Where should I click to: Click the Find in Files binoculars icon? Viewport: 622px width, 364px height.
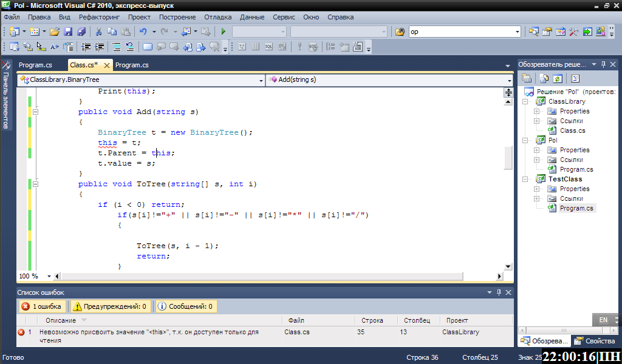click(400, 32)
